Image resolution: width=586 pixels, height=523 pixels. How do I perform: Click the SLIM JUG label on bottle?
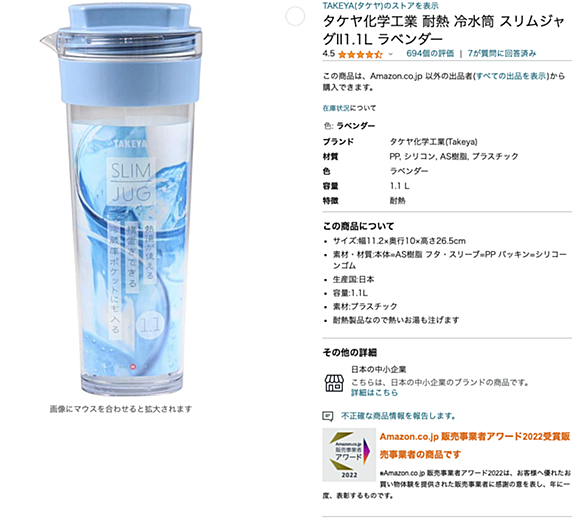pyautogui.click(x=131, y=182)
